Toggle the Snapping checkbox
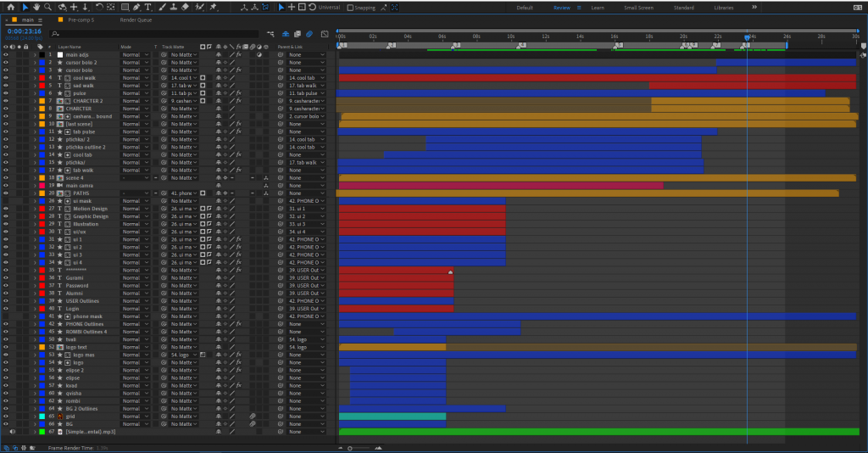 coord(350,7)
